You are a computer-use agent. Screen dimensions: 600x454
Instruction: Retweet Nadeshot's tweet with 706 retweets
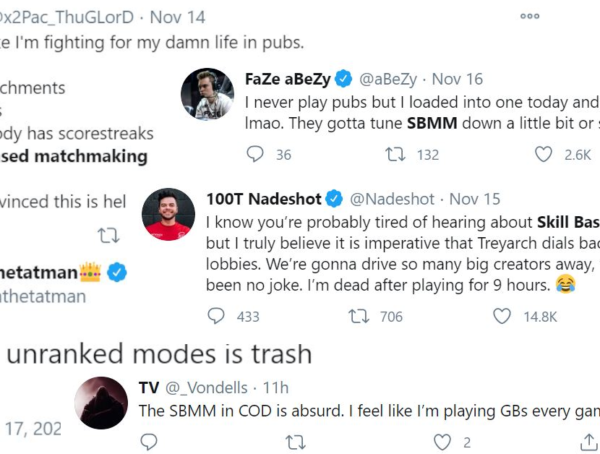click(357, 316)
